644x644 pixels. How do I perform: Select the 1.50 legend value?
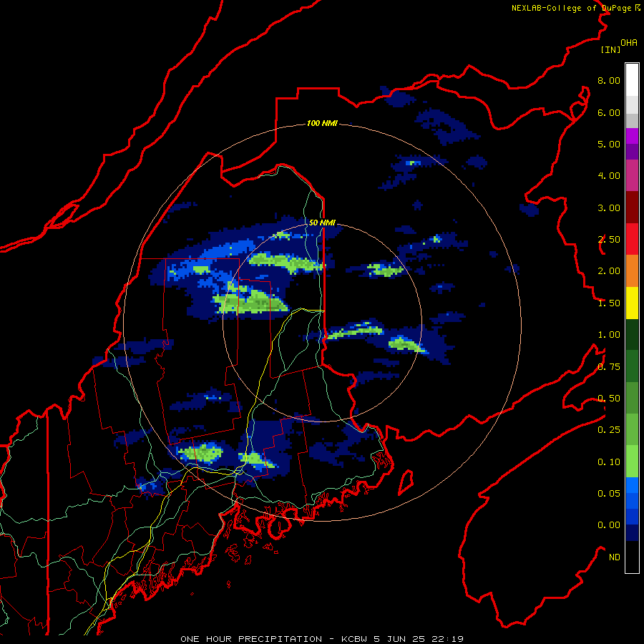[609, 303]
